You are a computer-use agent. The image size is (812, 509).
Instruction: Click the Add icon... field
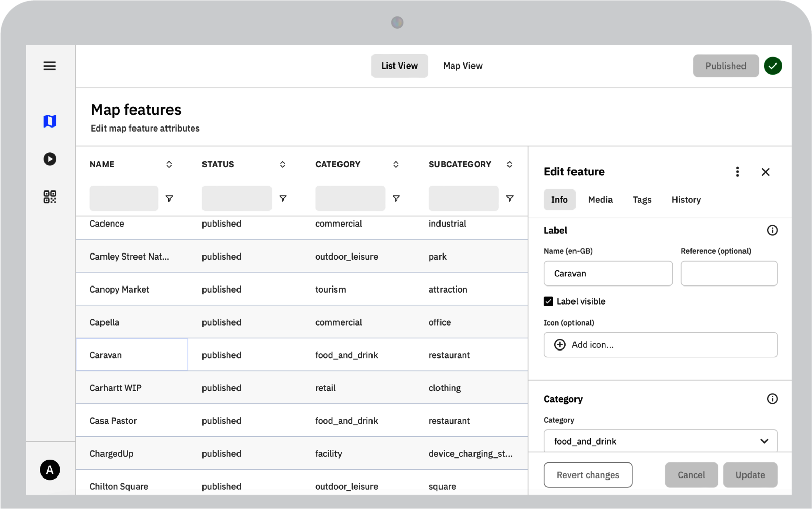pyautogui.click(x=660, y=345)
